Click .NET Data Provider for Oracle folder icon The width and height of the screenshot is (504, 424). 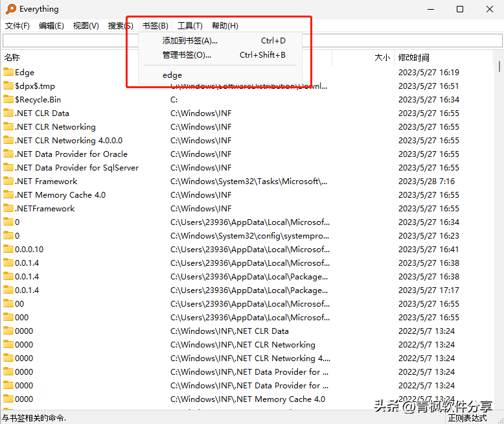(x=8, y=154)
